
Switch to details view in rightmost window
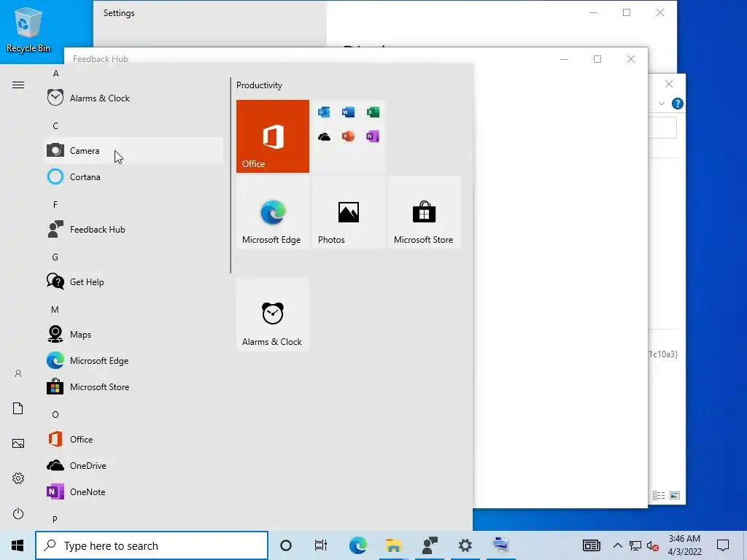(659, 496)
